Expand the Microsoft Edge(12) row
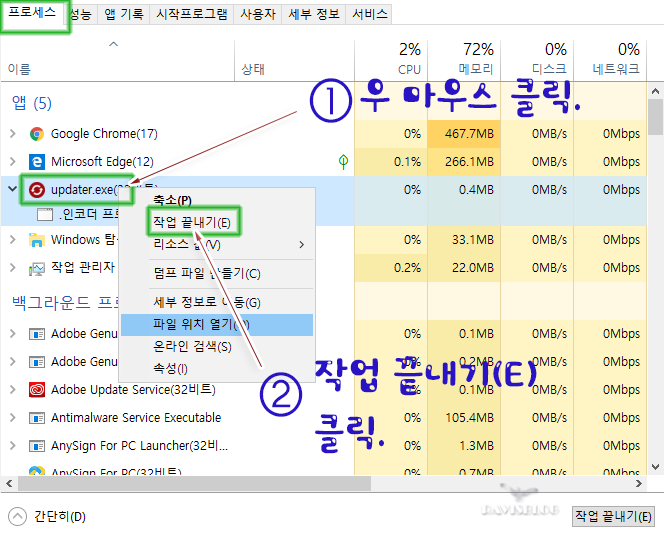This screenshot has height=541, width=664. [x=13, y=162]
